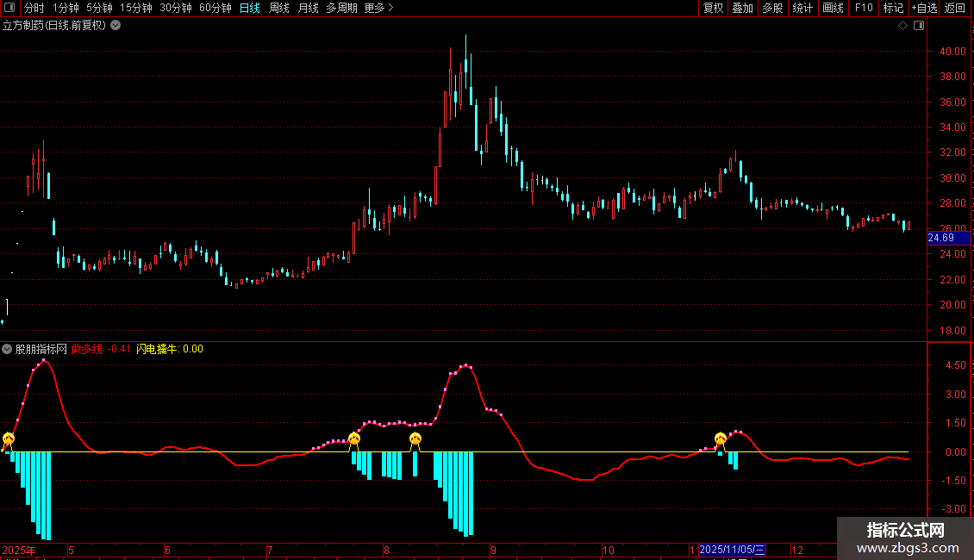This screenshot has width=974, height=560.
Task: Click the 40.00 price axis label
Action: (x=952, y=52)
